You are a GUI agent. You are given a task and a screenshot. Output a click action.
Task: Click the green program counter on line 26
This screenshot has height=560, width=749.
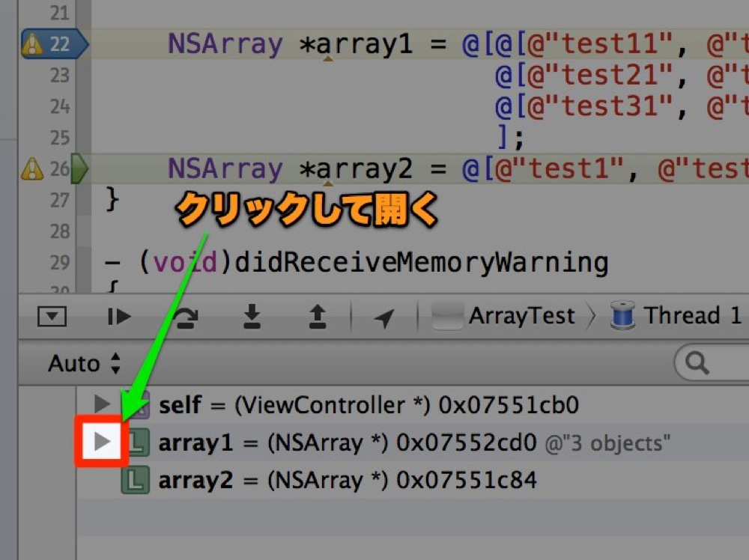tap(79, 168)
